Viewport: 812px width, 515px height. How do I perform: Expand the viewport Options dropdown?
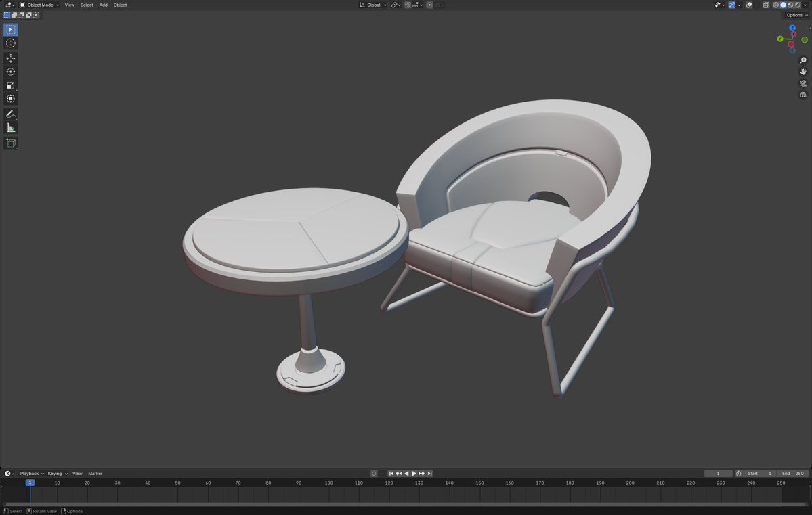(794, 15)
